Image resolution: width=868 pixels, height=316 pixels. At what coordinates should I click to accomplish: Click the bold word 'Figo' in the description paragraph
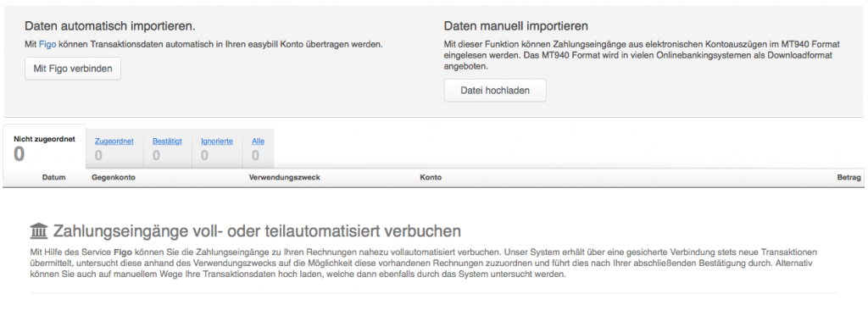pos(122,252)
